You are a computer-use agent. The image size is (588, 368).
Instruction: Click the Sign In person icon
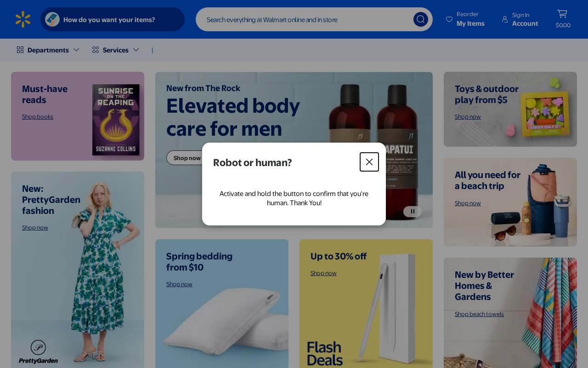coord(505,19)
